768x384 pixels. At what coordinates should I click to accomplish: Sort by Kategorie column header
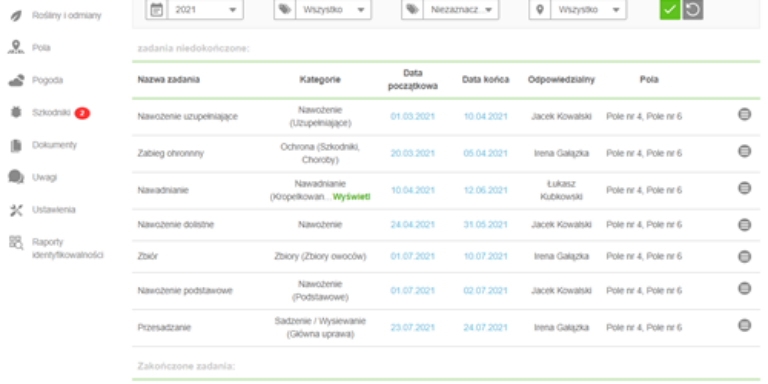tap(320, 79)
